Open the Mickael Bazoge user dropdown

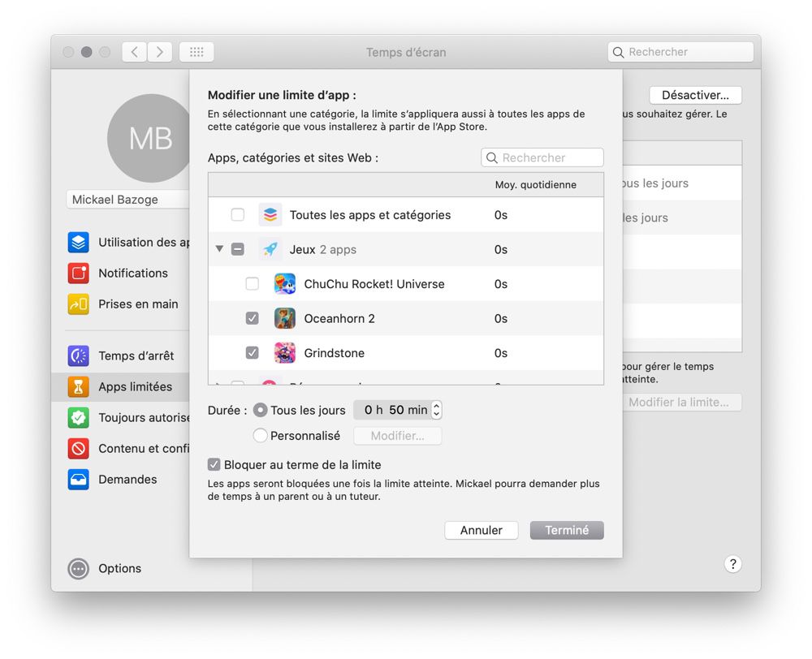(128, 200)
